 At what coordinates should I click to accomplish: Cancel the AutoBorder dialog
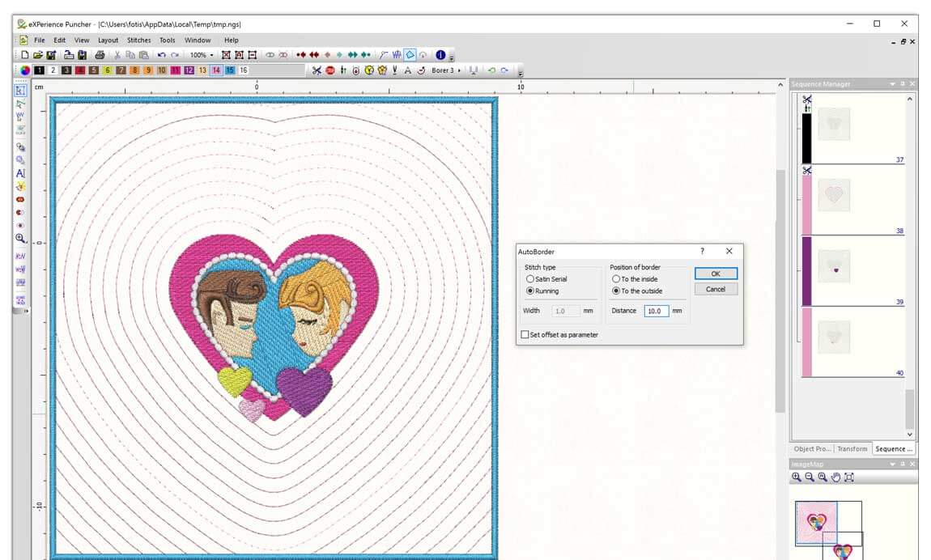716,289
